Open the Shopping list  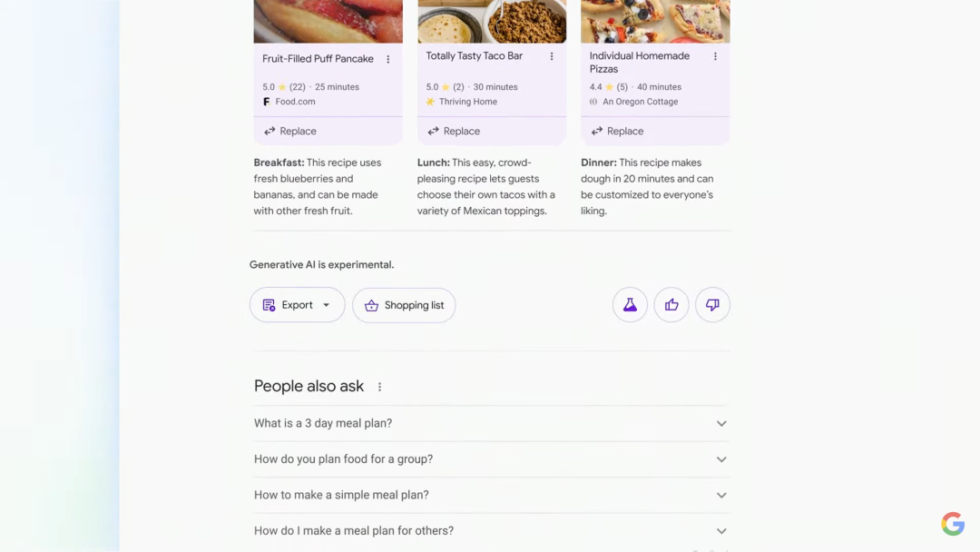pyautogui.click(x=404, y=305)
